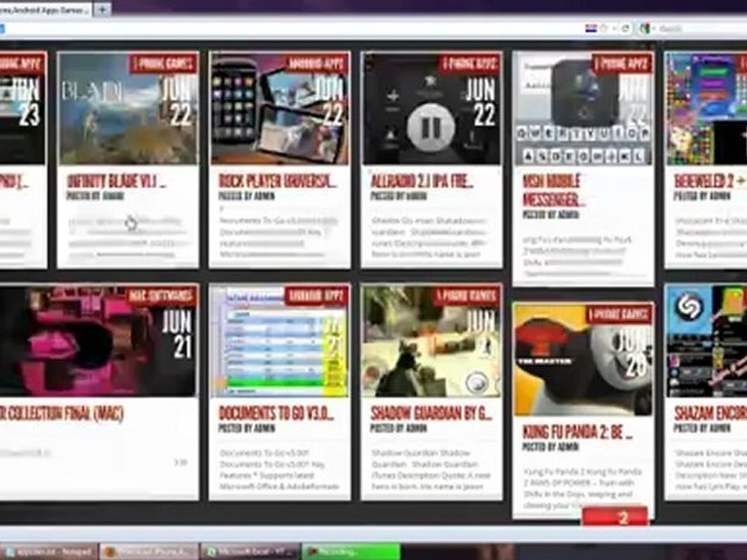This screenshot has height=560, width=747.
Task: Click the Documents To Go spreadsheet thumbnail
Action: tap(279, 341)
